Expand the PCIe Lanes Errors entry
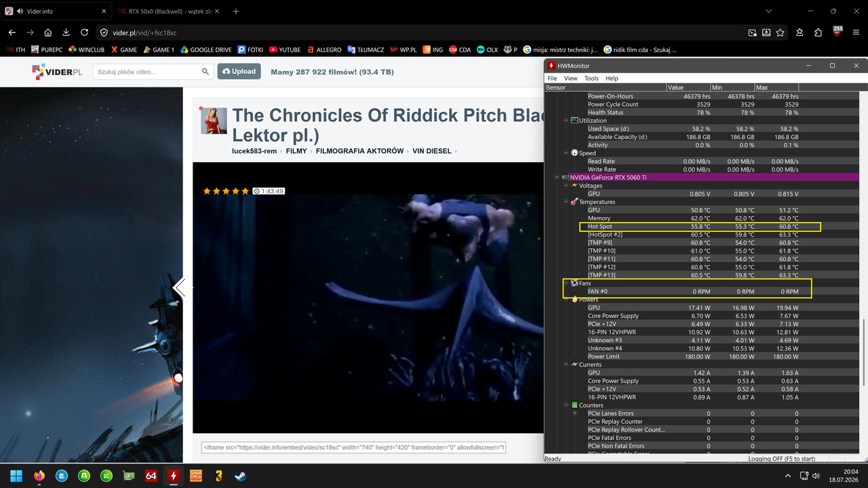This screenshot has width=868, height=488. coord(575,413)
